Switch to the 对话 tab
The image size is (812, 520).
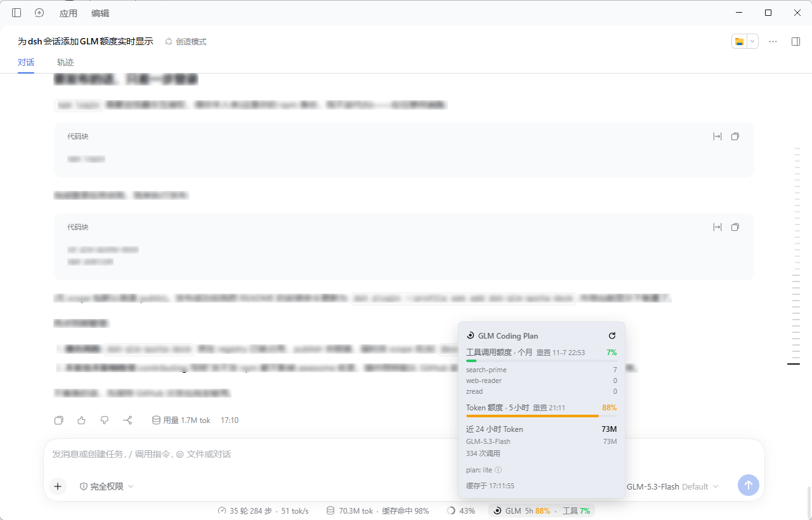[x=26, y=62]
